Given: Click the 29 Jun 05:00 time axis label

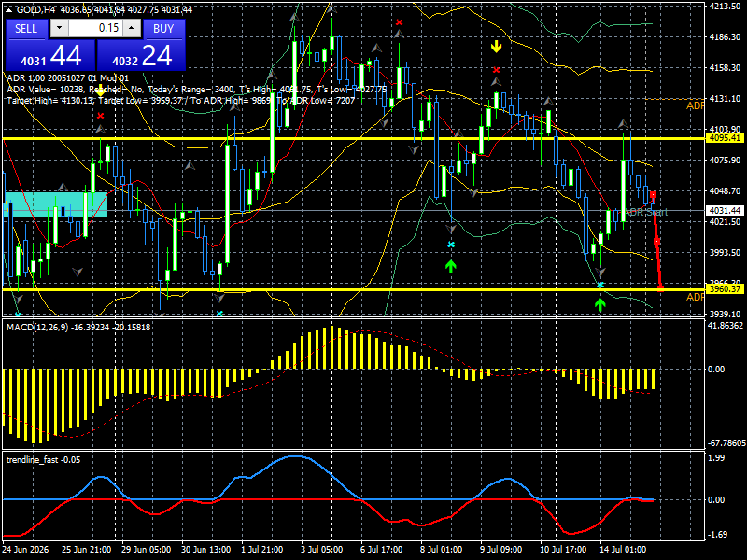Looking at the screenshot, I should coord(146,550).
